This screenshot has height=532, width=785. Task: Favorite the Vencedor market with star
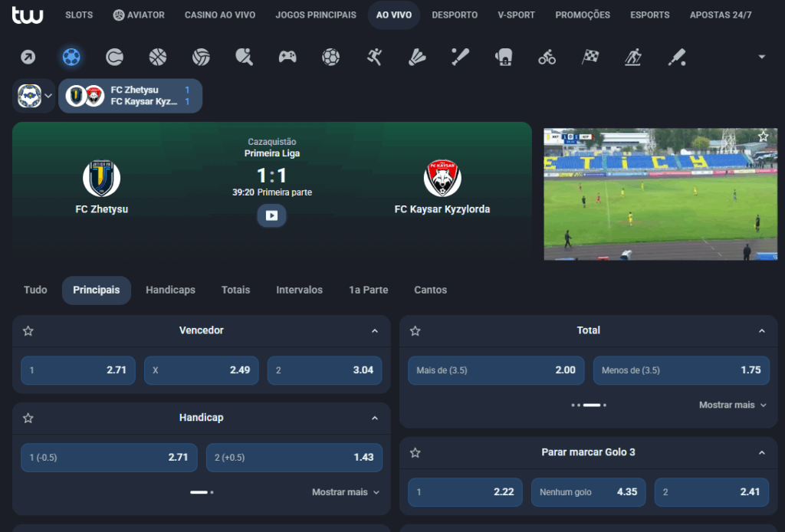28,331
